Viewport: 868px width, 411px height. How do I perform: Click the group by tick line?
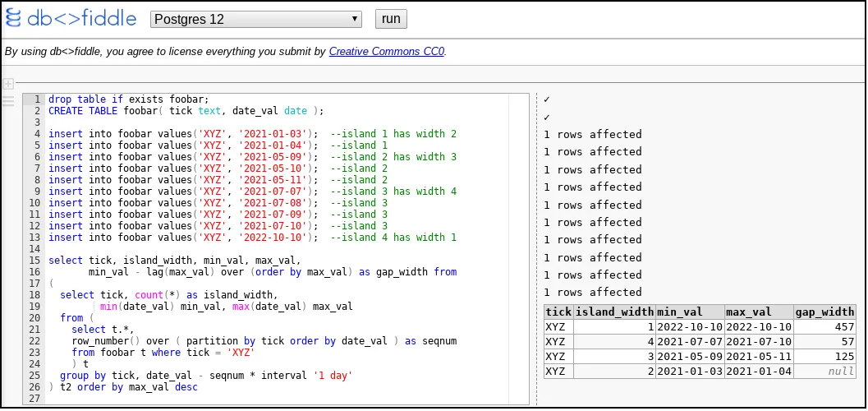(x=206, y=375)
